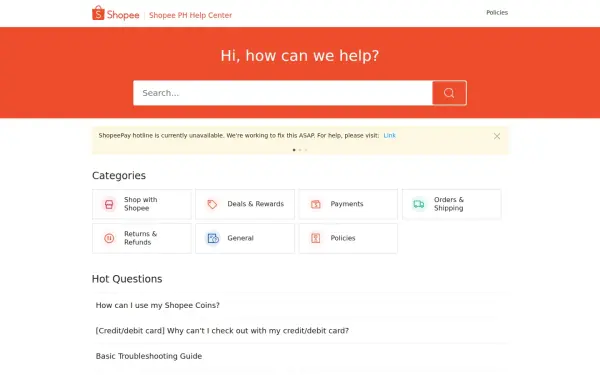Open Shop with Shopee category label

140,204
